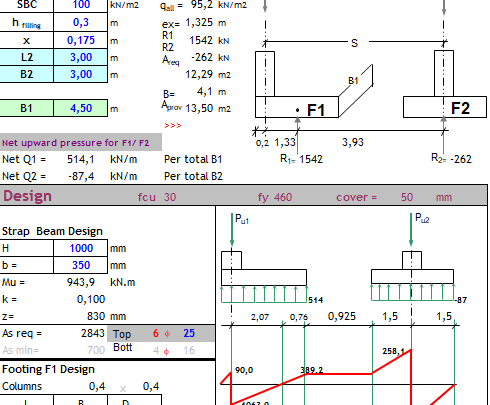Select the Bott bar diameter 16
Image resolution: width=490 pixels, height=405 pixels.
point(189,350)
